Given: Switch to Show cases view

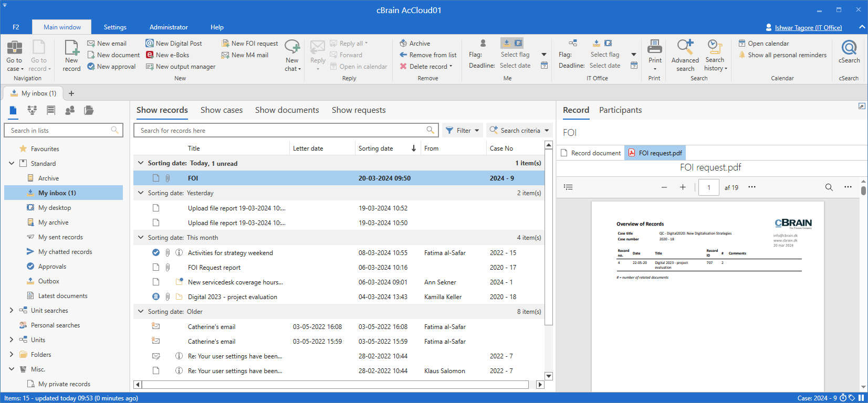Looking at the screenshot, I should (x=222, y=110).
